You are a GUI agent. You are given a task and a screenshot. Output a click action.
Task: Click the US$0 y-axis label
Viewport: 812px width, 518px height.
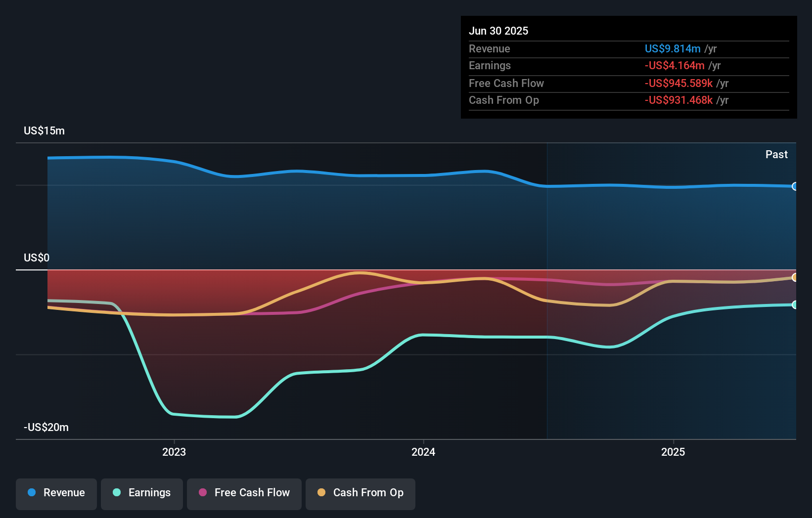(x=37, y=258)
